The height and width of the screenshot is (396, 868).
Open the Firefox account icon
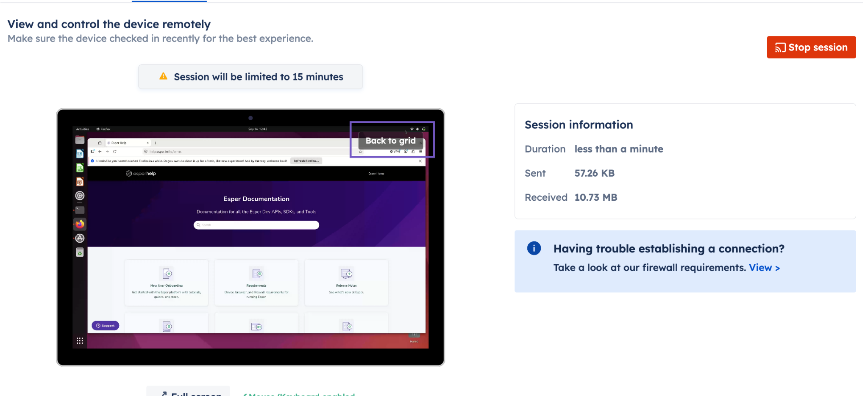coord(406,152)
